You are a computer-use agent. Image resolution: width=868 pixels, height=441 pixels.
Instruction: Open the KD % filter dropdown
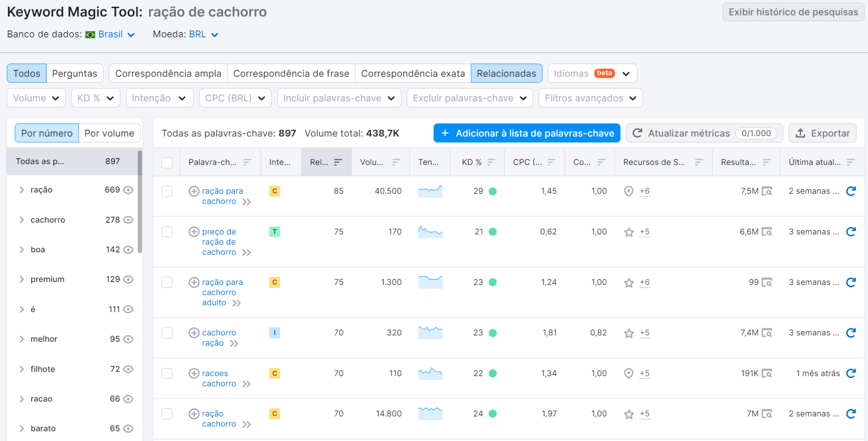click(x=95, y=98)
